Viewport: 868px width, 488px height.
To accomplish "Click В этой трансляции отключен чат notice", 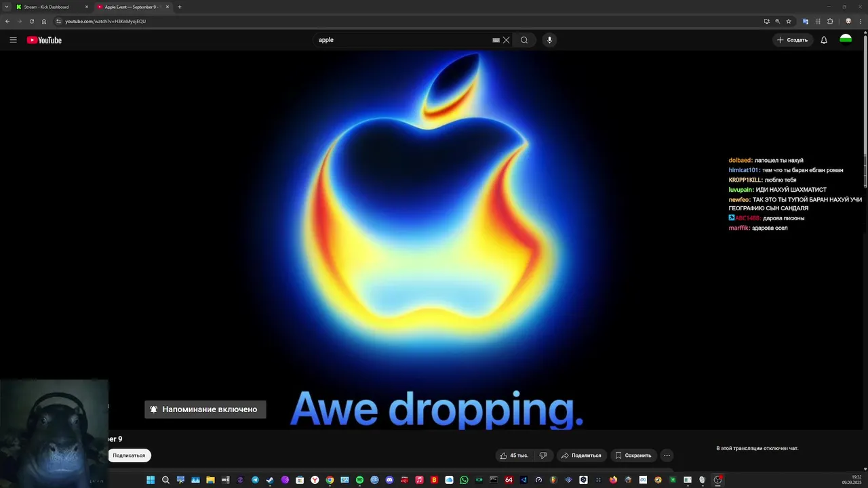I will click(x=757, y=449).
